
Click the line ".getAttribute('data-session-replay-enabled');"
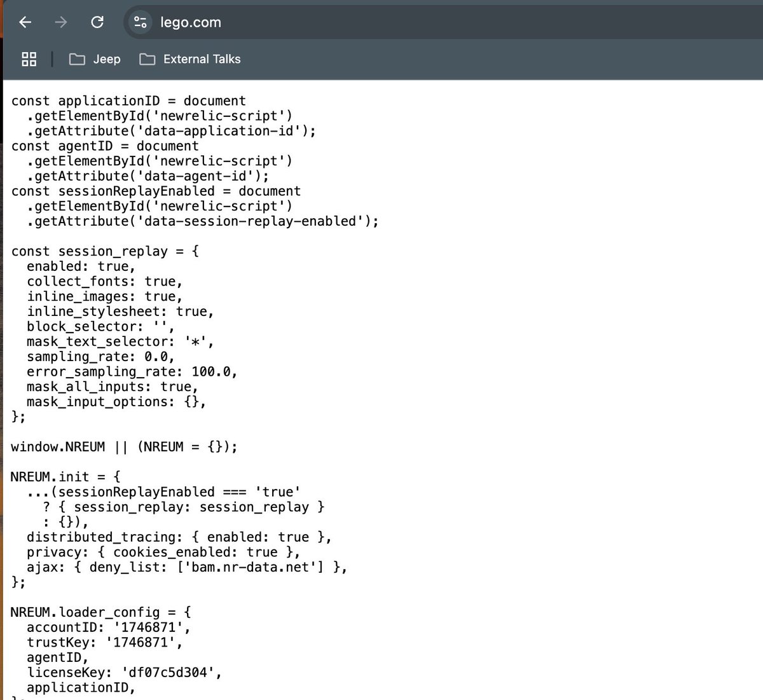click(x=202, y=221)
